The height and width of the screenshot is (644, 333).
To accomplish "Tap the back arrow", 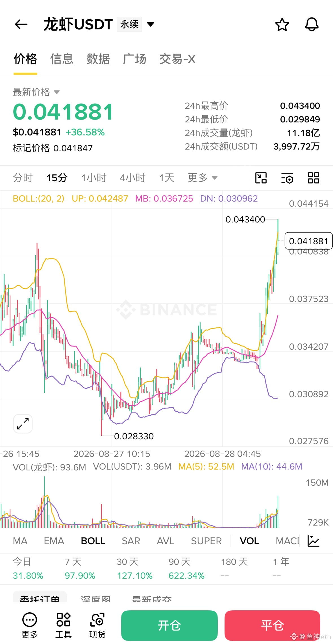I will pyautogui.click(x=21, y=24).
